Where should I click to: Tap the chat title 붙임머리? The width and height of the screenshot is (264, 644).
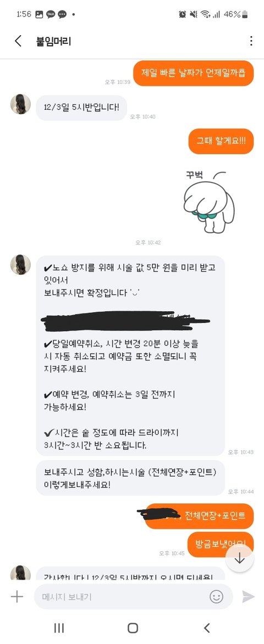tap(54, 41)
